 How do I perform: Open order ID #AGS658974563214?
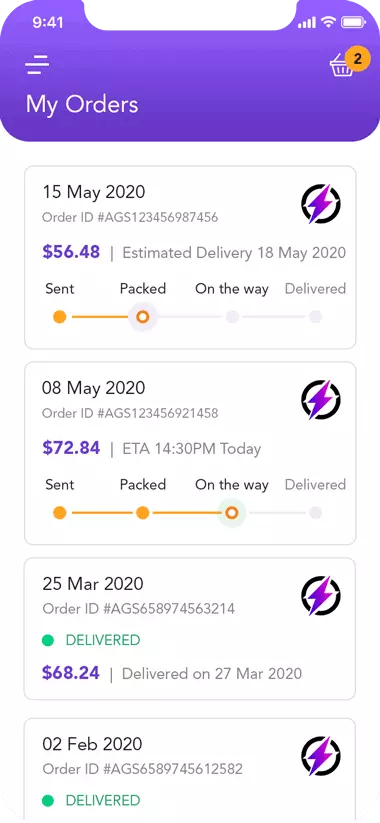(139, 609)
